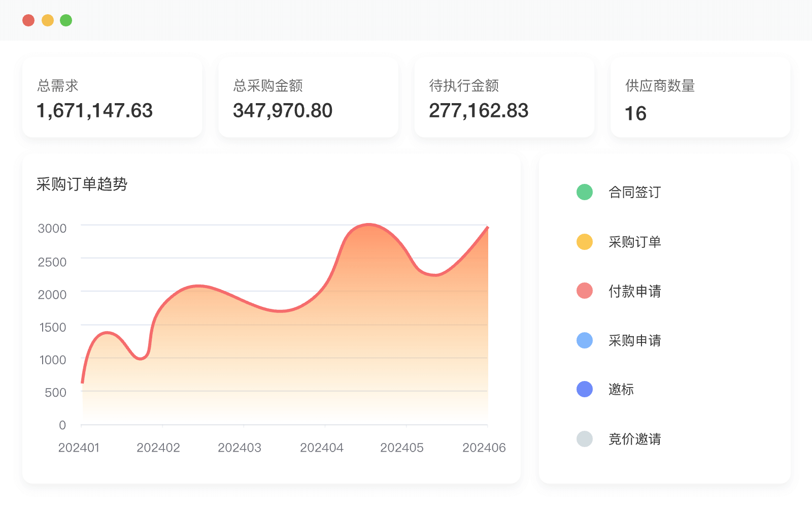Click the 3000 y-axis label
The image size is (812, 508).
coord(52,229)
